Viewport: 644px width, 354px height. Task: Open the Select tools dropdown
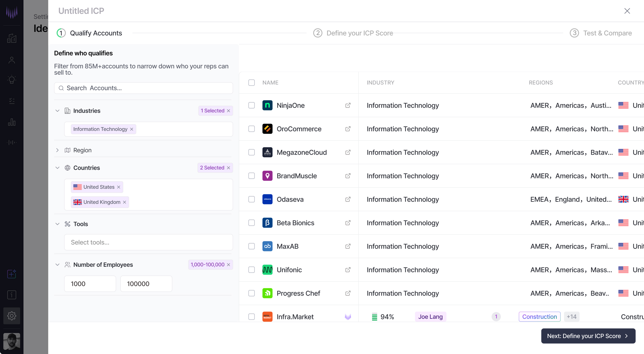(148, 242)
